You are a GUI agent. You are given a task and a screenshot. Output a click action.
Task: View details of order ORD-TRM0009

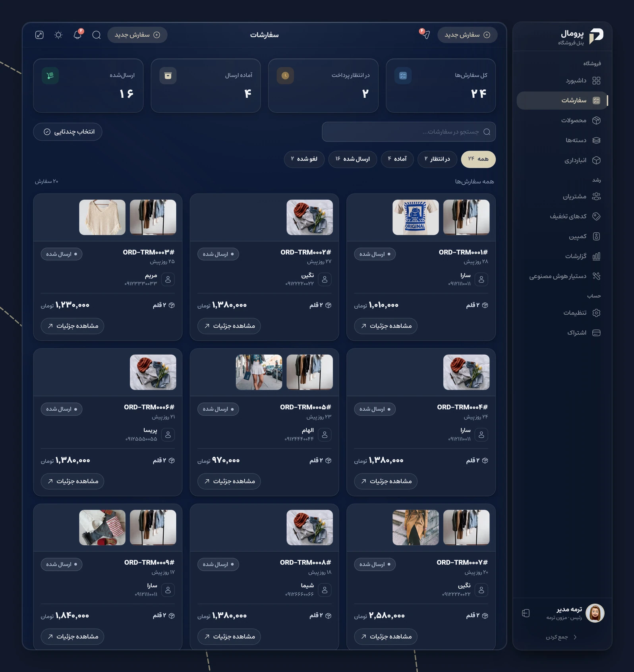(72, 637)
